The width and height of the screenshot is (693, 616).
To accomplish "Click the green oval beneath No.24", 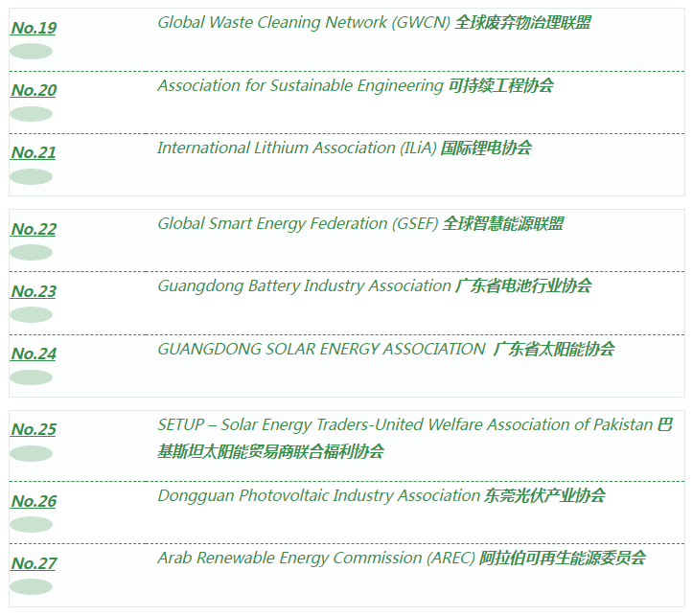I will [x=31, y=377].
